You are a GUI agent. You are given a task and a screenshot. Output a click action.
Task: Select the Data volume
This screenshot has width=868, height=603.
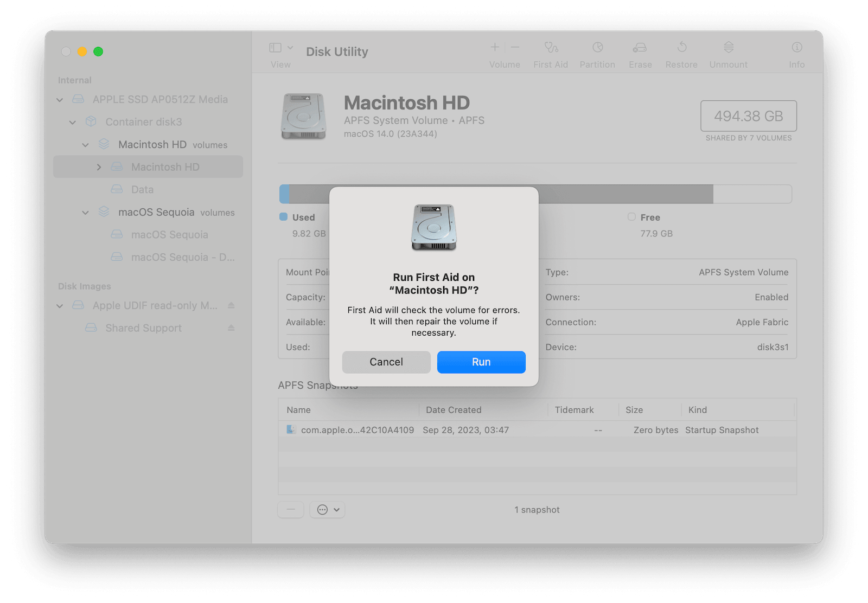pos(142,189)
